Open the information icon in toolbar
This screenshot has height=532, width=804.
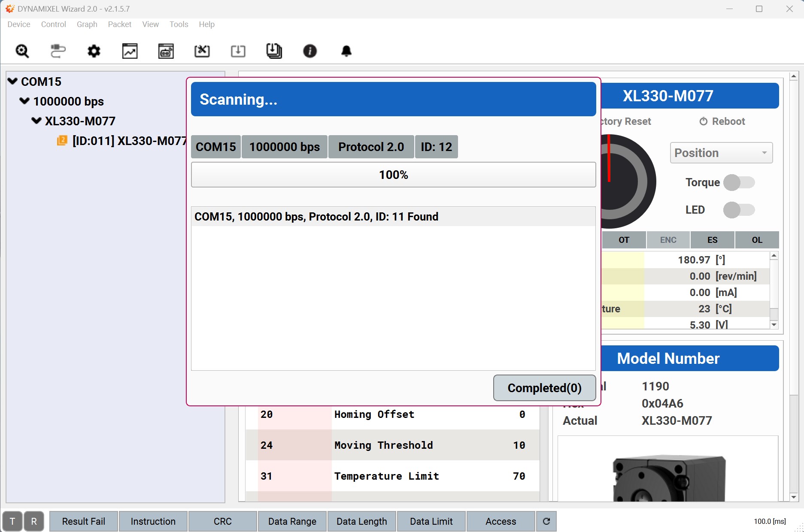pyautogui.click(x=310, y=51)
